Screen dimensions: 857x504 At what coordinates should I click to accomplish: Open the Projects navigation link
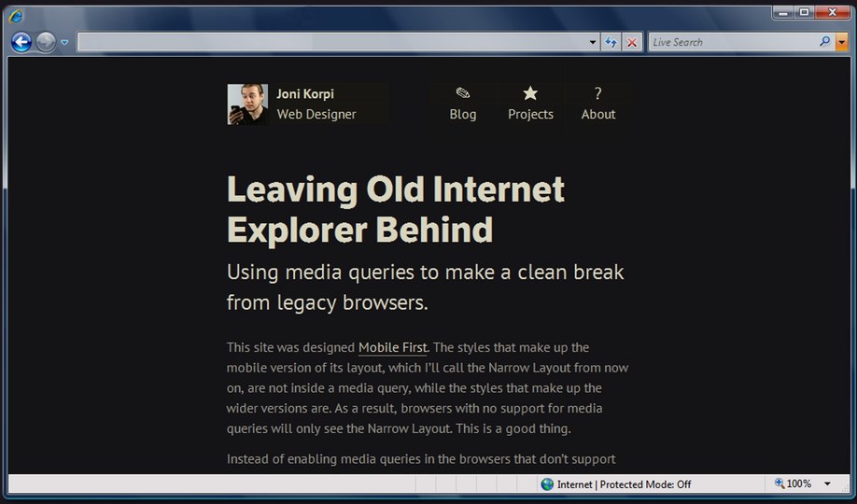coord(530,114)
